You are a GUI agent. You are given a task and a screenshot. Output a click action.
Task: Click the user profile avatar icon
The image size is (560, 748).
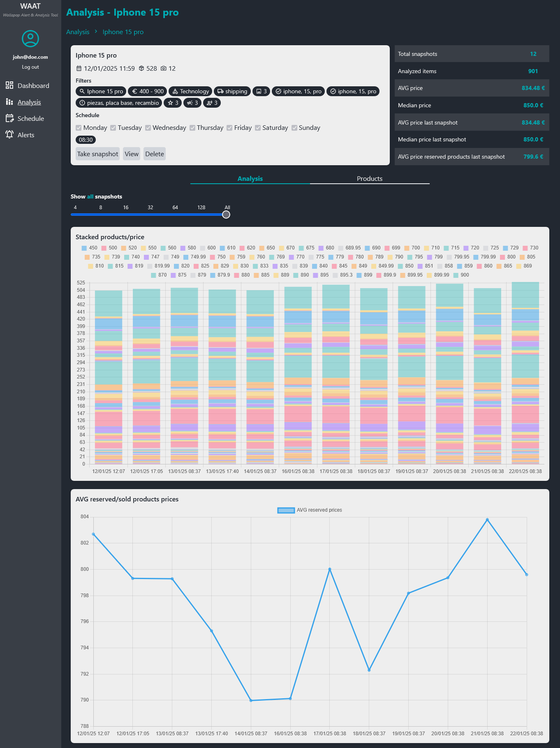(x=30, y=39)
